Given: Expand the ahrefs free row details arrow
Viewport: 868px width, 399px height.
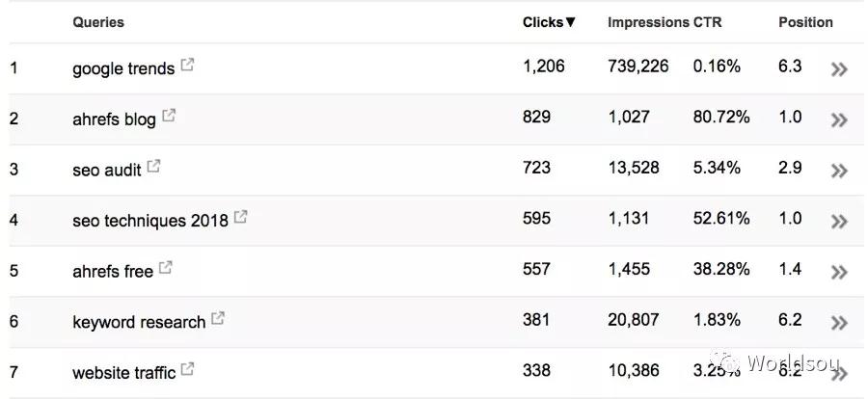Looking at the screenshot, I should (x=839, y=272).
